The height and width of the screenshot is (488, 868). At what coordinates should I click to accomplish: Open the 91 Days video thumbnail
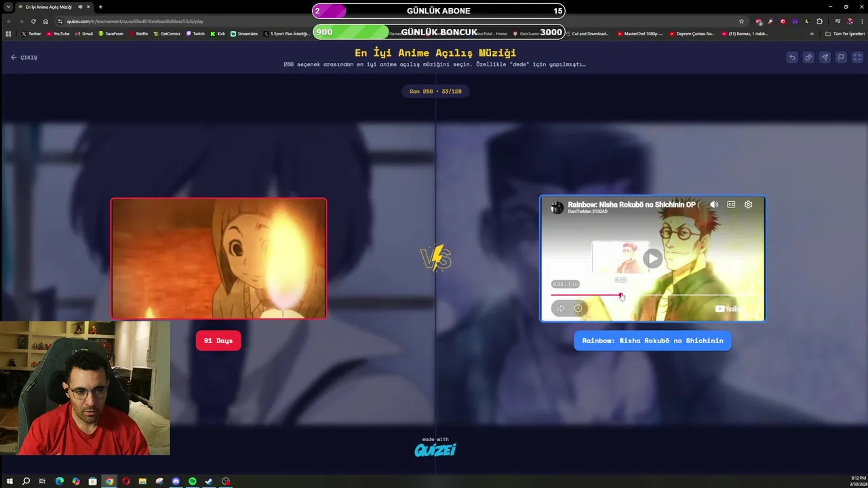[x=218, y=258]
